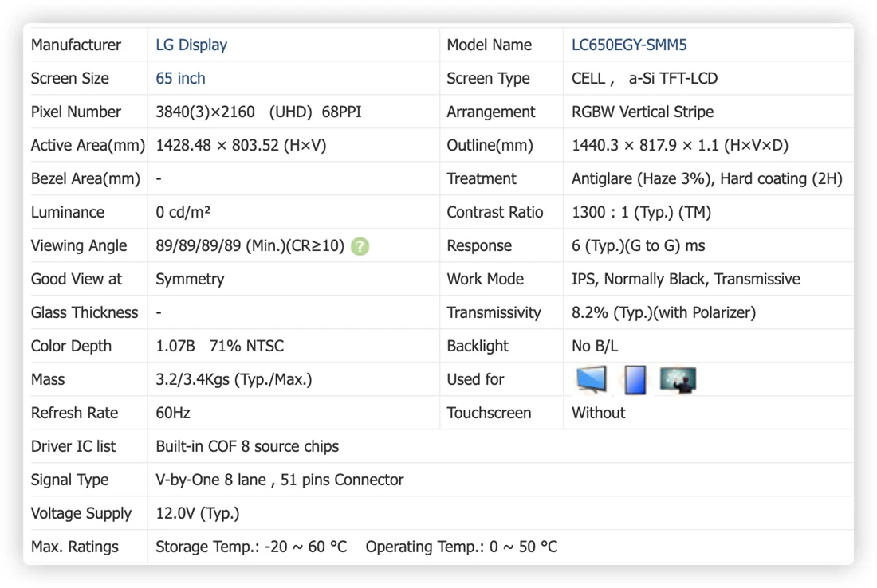
Task: Select the pixel number value 3840(3)×2160
Action: click(205, 112)
